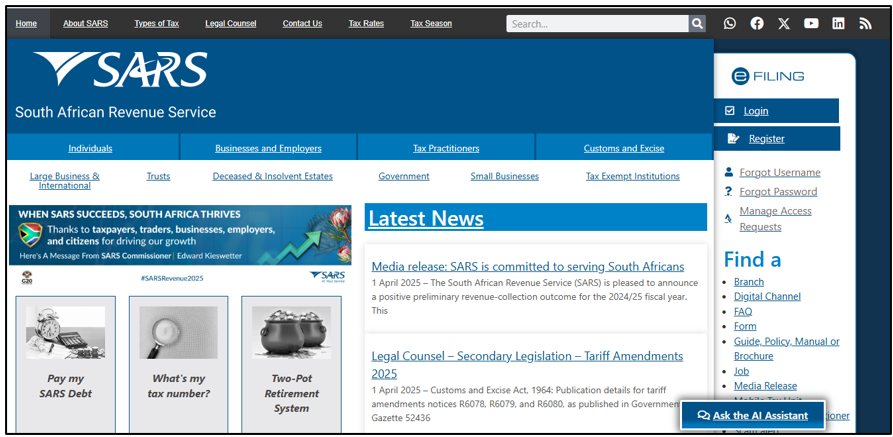
Task: Open the FAQ link under Find a
Action: point(743,311)
